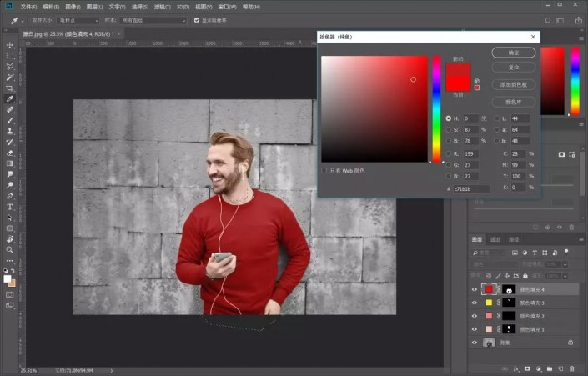Image resolution: width=588 pixels, height=376 pixels.
Task: Select the Horizontal Type tool
Action: coord(10,206)
